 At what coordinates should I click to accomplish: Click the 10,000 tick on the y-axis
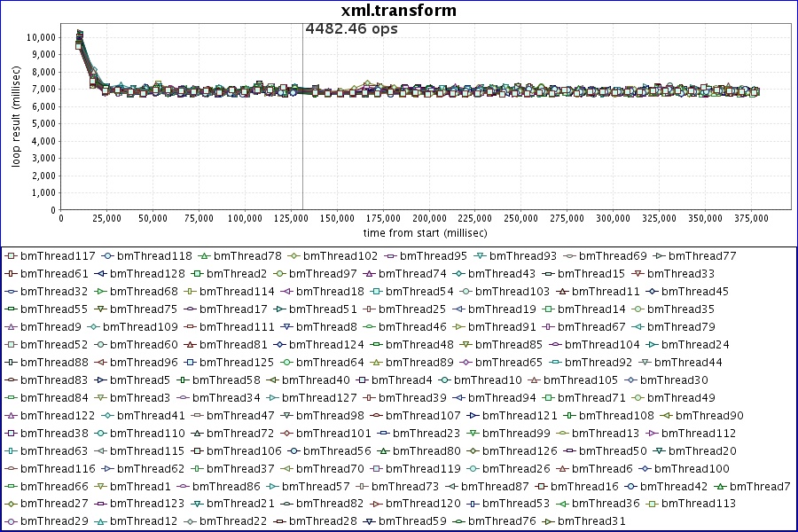(40, 37)
